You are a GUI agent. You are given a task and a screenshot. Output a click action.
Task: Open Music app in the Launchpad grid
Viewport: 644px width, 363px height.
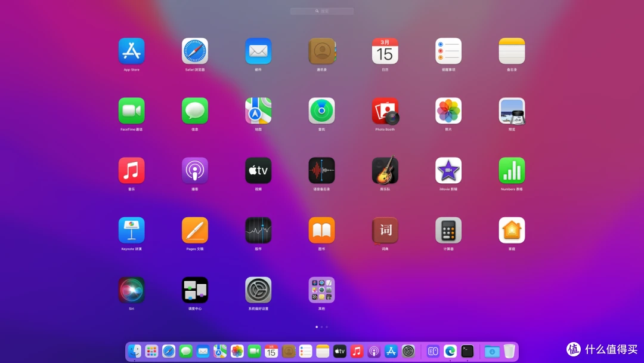click(131, 170)
